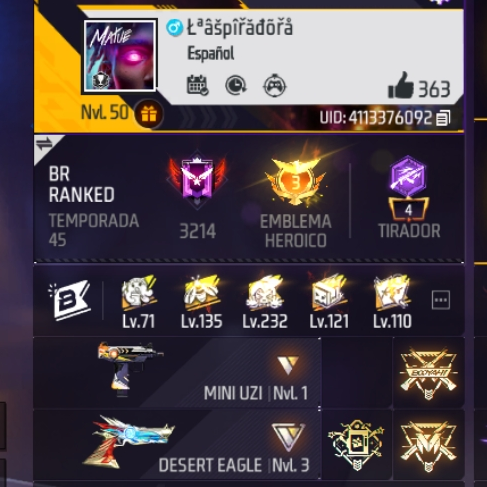Give a like with the thumbs-up icon
The width and height of the screenshot is (487, 487).
click(x=400, y=85)
